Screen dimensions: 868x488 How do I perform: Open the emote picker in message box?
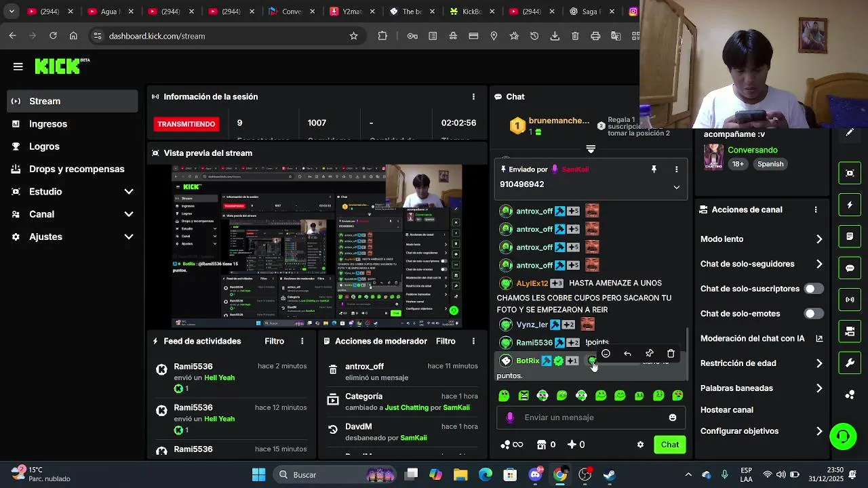click(673, 418)
